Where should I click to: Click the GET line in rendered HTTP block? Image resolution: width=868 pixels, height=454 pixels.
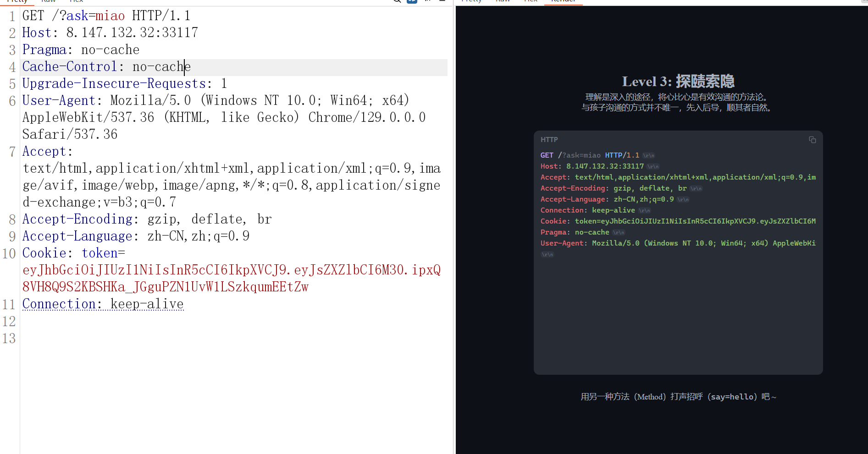tap(597, 155)
